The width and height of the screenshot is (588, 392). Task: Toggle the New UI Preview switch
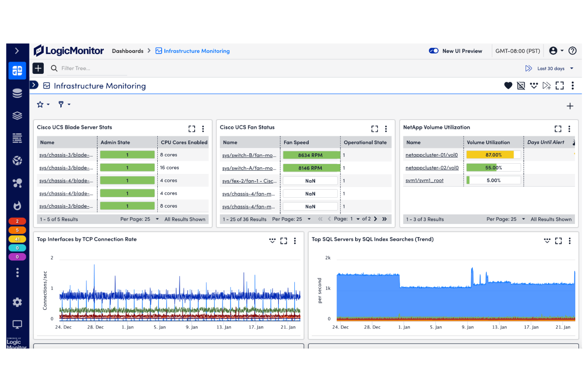click(x=433, y=51)
